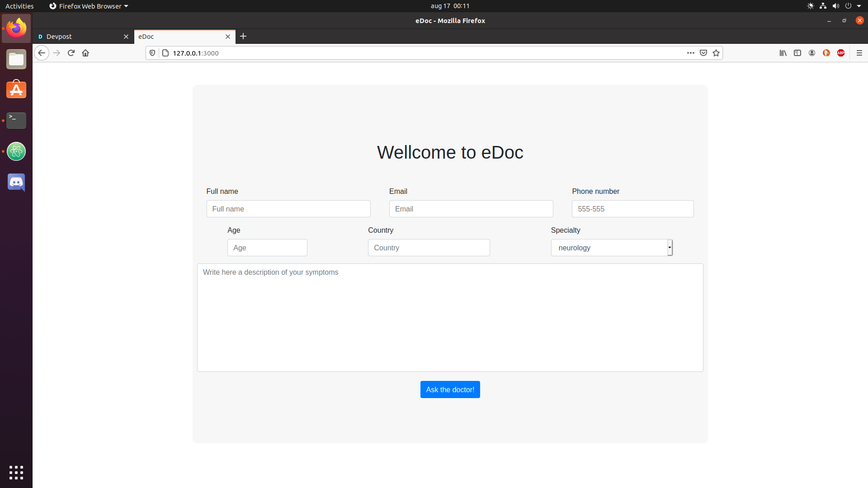Open the page actions three-dots menu
This screenshot has height=488, width=868.
pos(690,53)
